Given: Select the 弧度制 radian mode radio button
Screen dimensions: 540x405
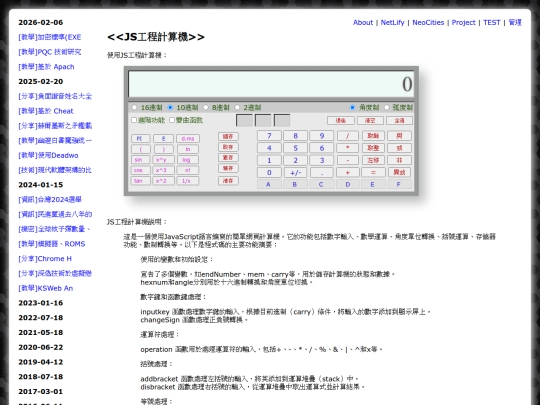Looking at the screenshot, I should 386,107.
